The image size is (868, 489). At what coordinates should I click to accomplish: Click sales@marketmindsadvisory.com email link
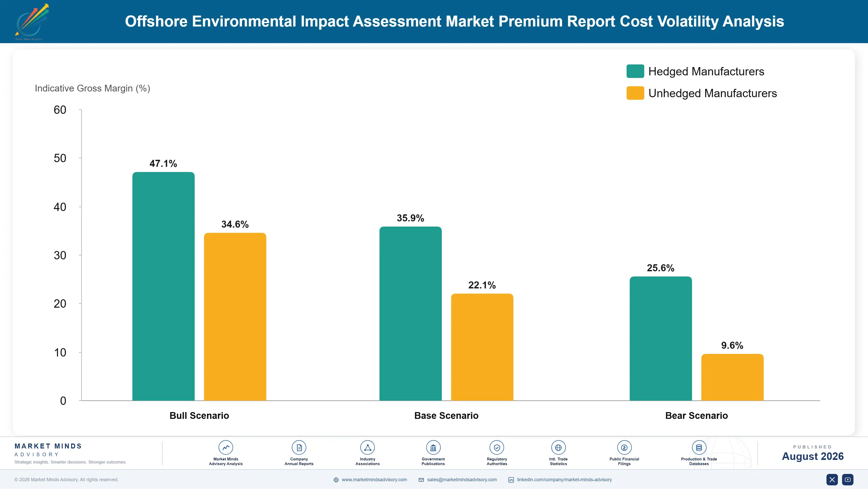pos(462,480)
